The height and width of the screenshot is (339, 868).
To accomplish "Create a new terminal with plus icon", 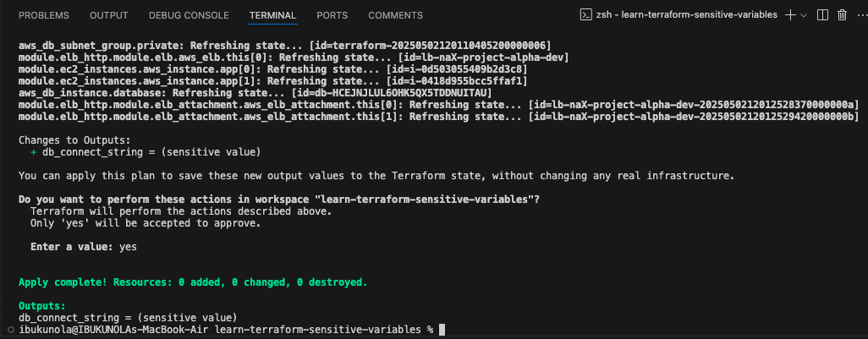I will pos(790,15).
